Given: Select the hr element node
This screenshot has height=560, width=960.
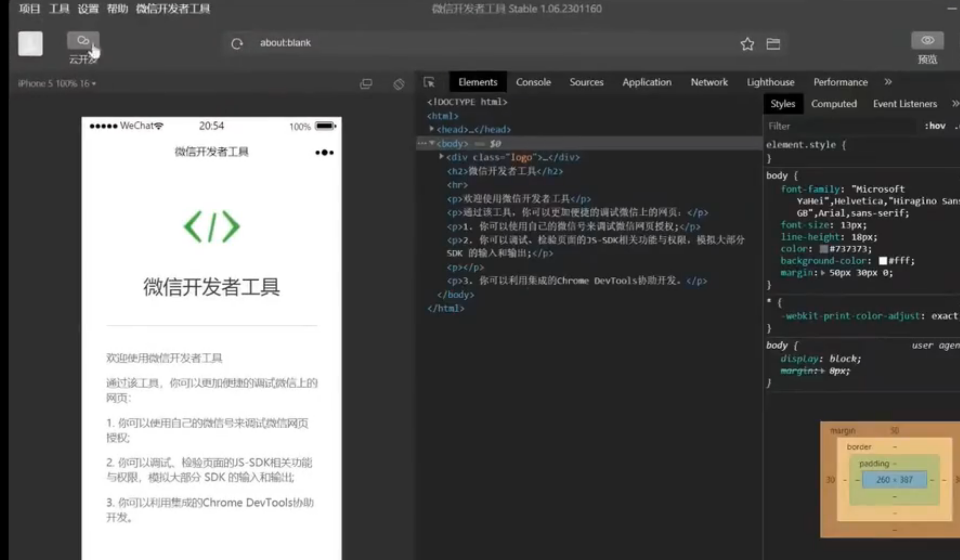Looking at the screenshot, I should pos(457,185).
